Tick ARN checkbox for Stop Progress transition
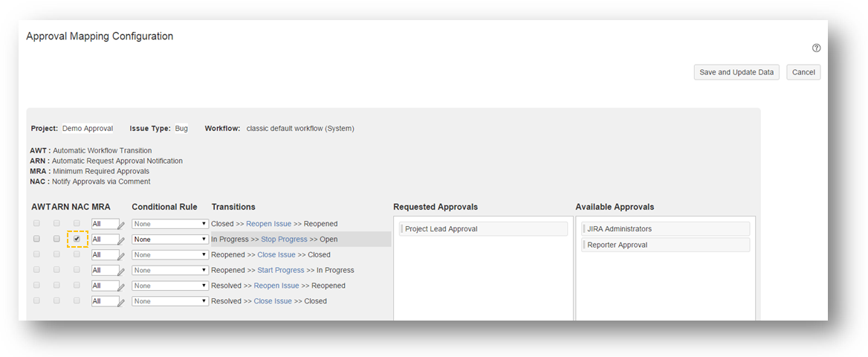This screenshot has width=868, height=357. click(56, 239)
